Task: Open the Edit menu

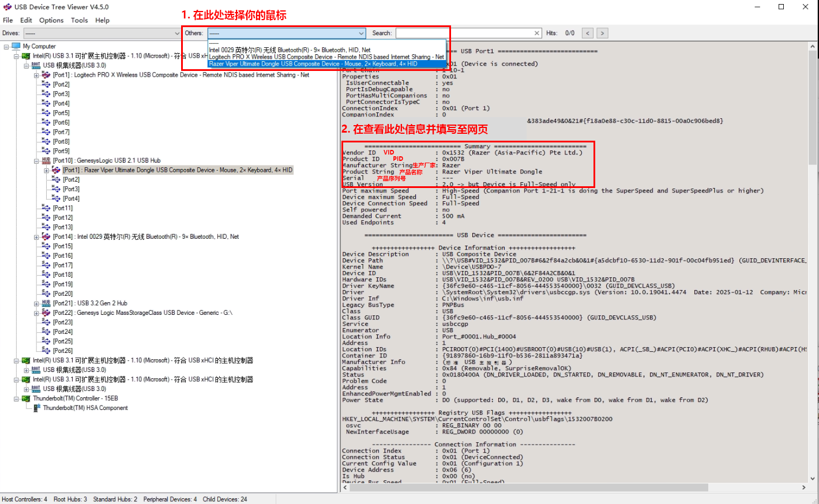Action: click(26, 20)
